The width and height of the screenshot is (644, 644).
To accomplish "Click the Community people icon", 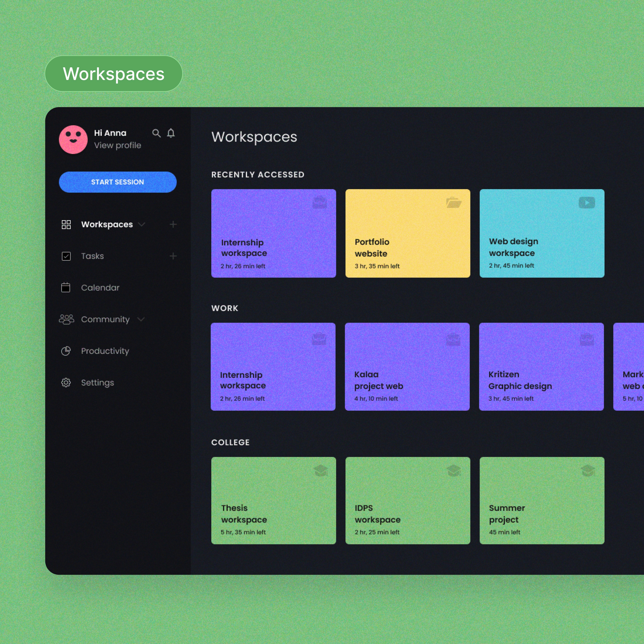I will 66,319.
